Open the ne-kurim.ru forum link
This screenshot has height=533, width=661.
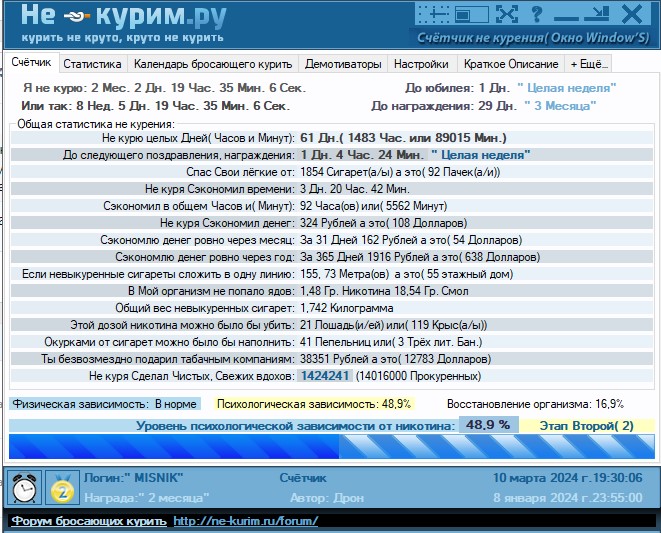pyautogui.click(x=245, y=521)
